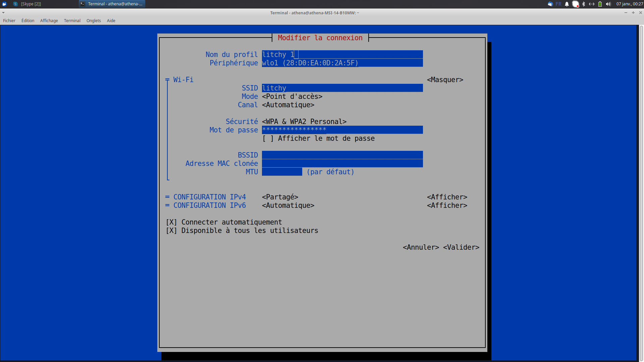The width and height of the screenshot is (644, 362).
Task: Focus the BSSID input field
Action: (342, 155)
